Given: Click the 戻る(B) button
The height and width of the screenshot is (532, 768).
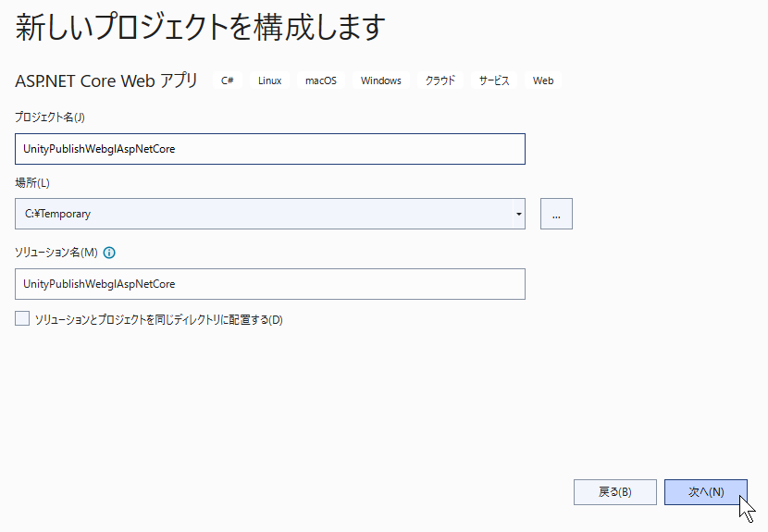Looking at the screenshot, I should pos(615,492).
